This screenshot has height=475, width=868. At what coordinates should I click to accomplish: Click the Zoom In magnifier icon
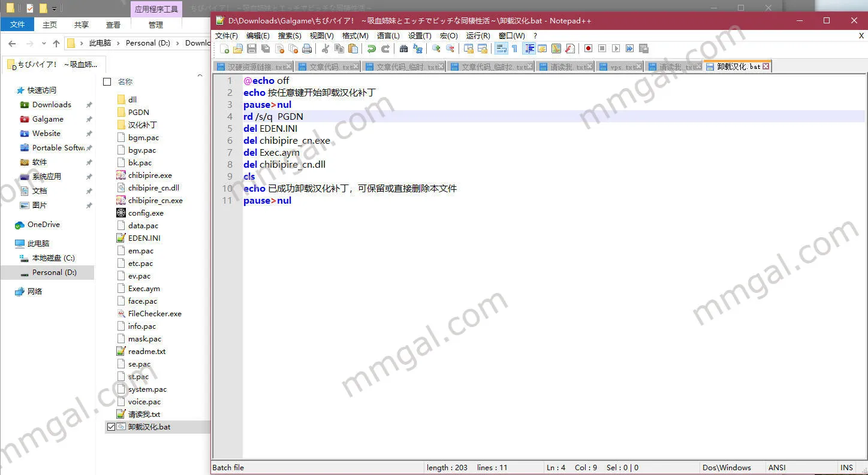coord(436,49)
